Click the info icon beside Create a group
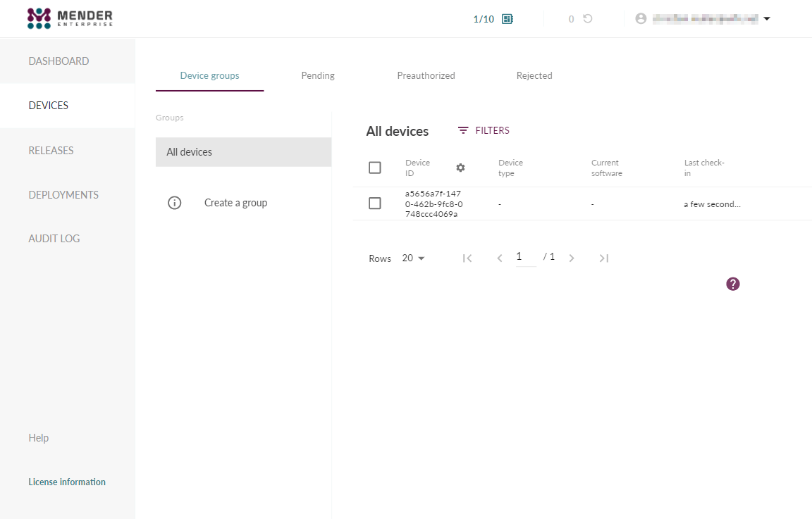The width and height of the screenshot is (812, 519). coord(175,203)
